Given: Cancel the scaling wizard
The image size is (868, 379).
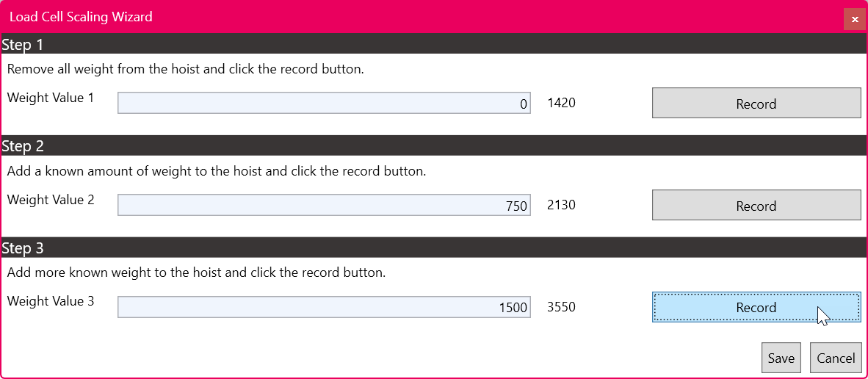Looking at the screenshot, I should (x=836, y=358).
